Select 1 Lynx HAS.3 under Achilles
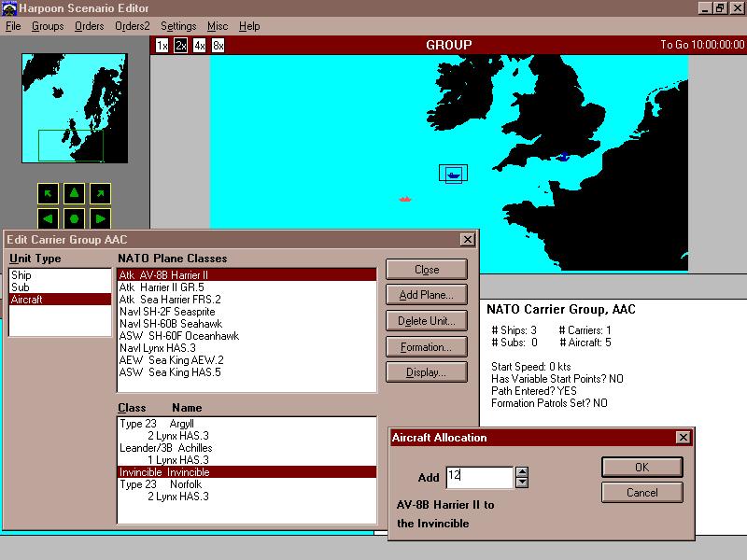 pos(247,460)
